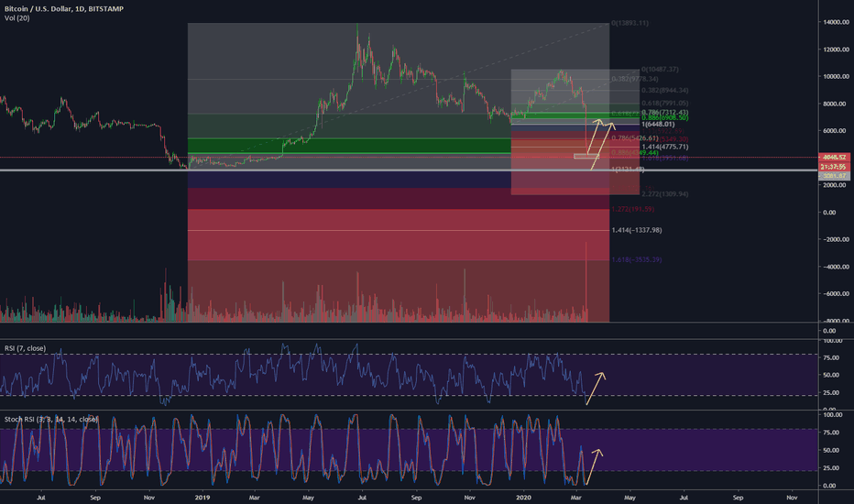Click the '0.786(7312.43)' Fibonacci label
Viewport: 854px width, 504px height.
664,112
